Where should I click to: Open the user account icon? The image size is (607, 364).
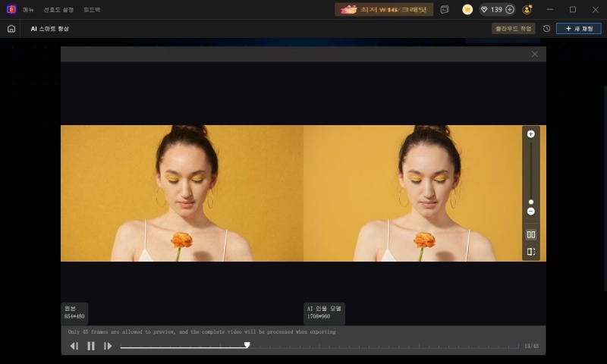pyautogui.click(x=527, y=10)
